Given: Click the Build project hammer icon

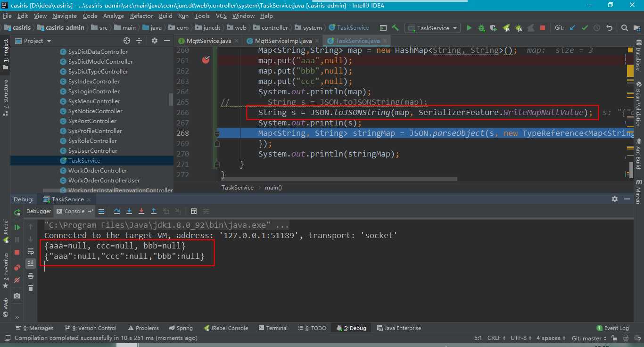Looking at the screenshot, I should click(395, 28).
